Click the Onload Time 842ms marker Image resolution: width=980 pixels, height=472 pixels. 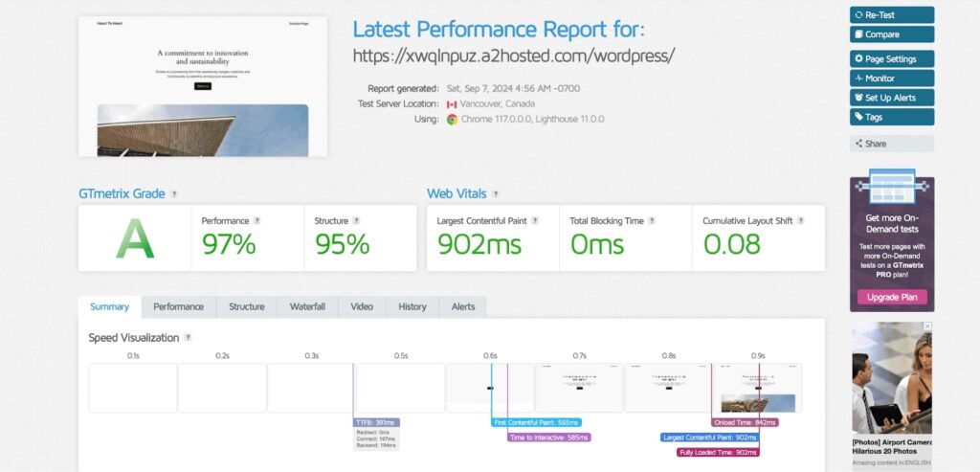pyautogui.click(x=745, y=422)
